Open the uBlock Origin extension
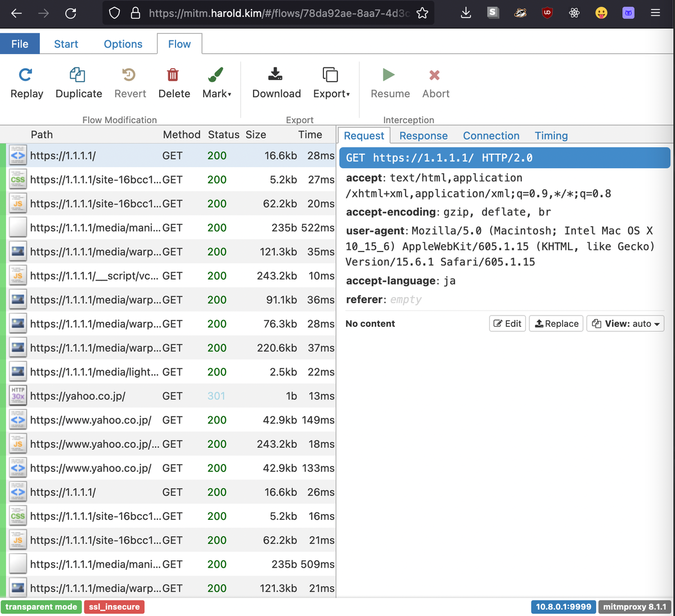The width and height of the screenshot is (675, 616). (547, 13)
